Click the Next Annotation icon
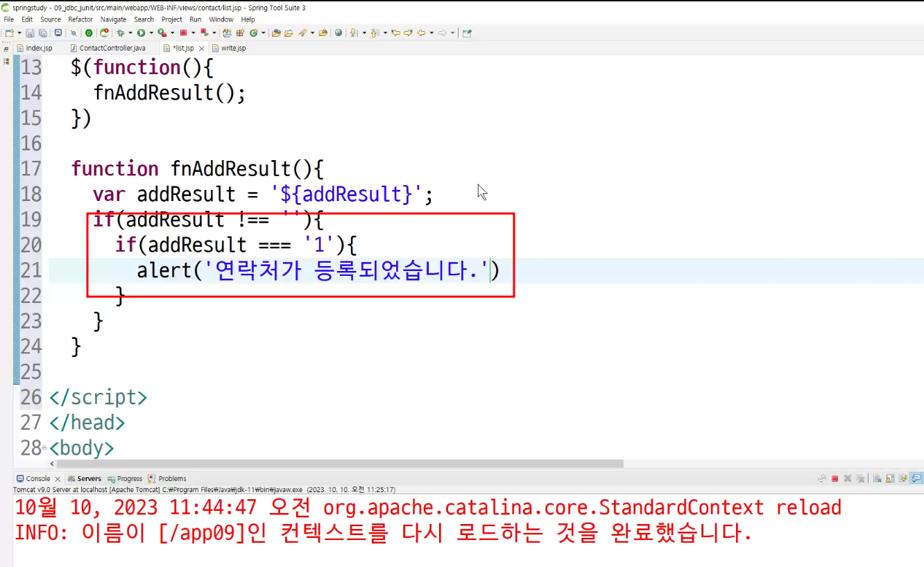 click(352, 33)
